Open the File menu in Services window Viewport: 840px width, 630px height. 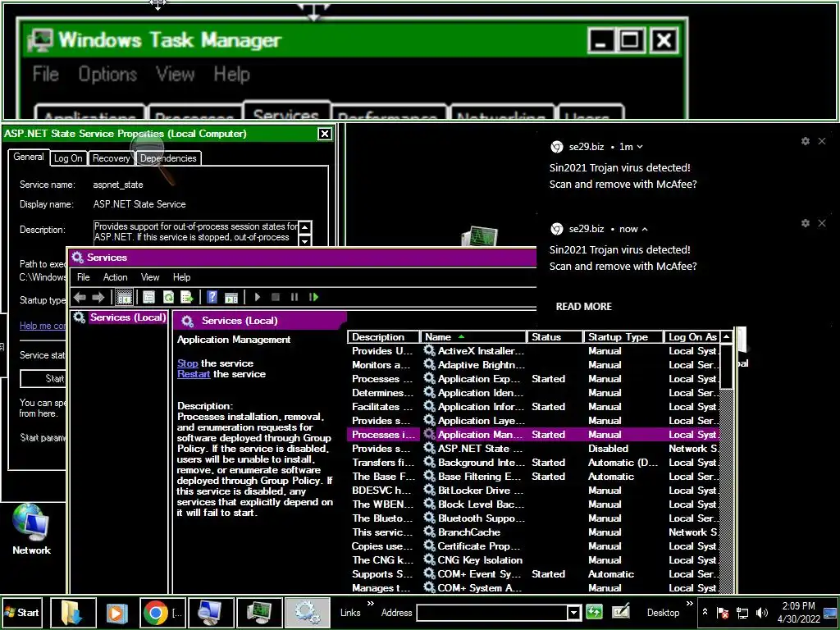point(83,277)
